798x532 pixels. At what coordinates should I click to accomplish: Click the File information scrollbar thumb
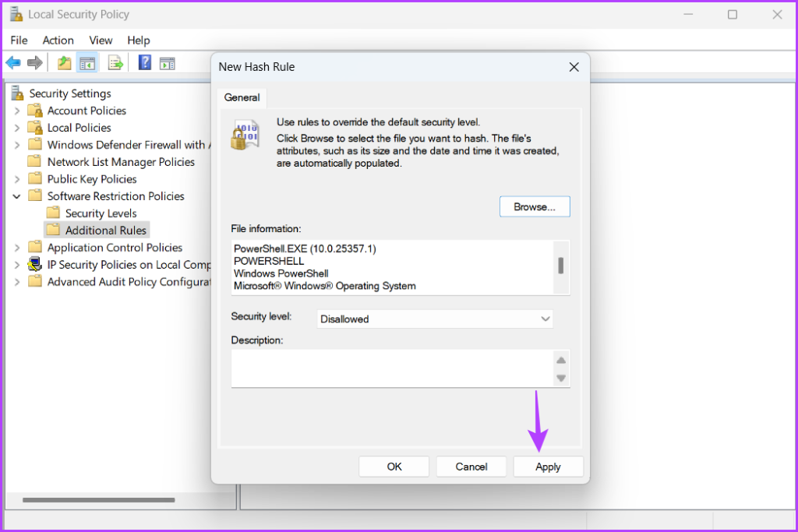click(x=560, y=265)
